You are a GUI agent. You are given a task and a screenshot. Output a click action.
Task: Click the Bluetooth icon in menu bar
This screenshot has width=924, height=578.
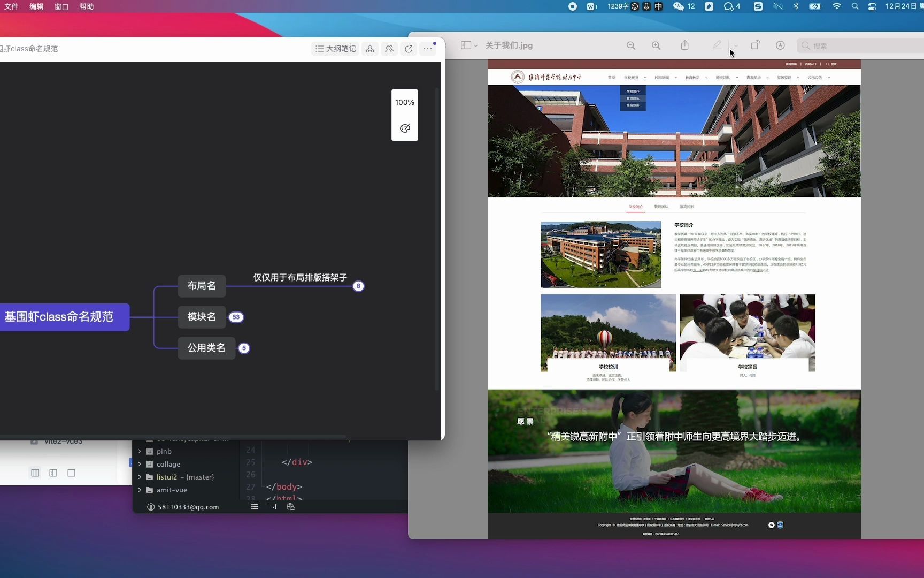coord(796,6)
